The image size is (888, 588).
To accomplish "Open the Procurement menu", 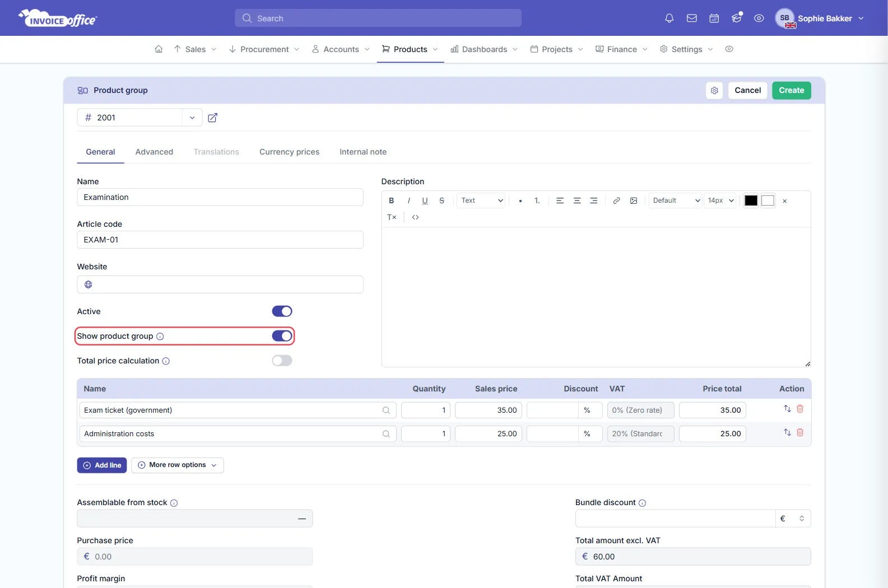I will [264, 49].
